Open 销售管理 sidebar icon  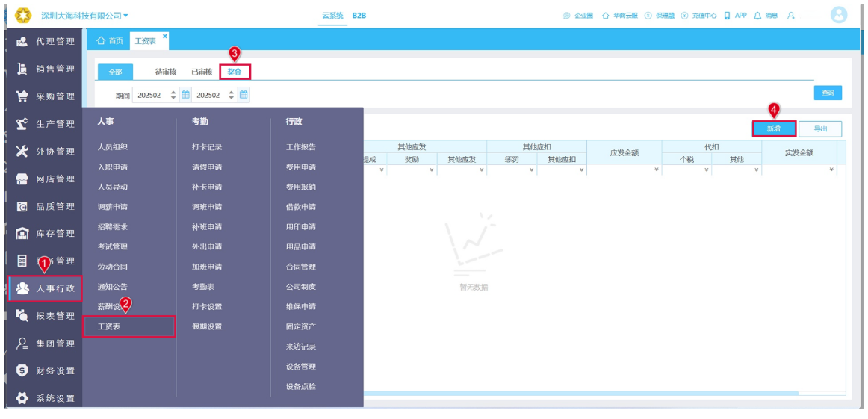(22, 69)
